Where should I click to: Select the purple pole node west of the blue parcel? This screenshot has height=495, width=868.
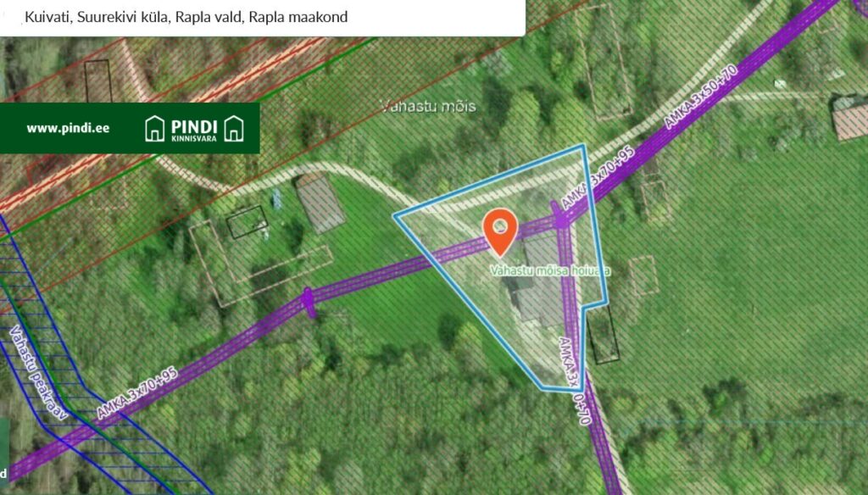point(308,298)
